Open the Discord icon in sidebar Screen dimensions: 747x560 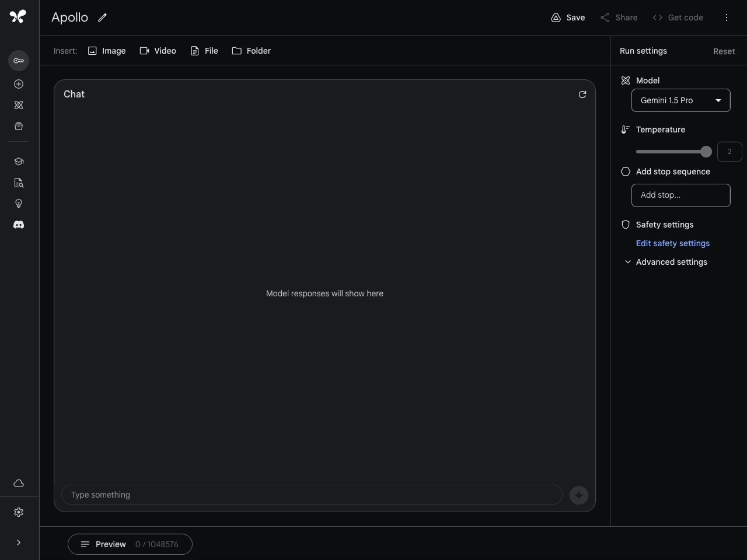19,225
